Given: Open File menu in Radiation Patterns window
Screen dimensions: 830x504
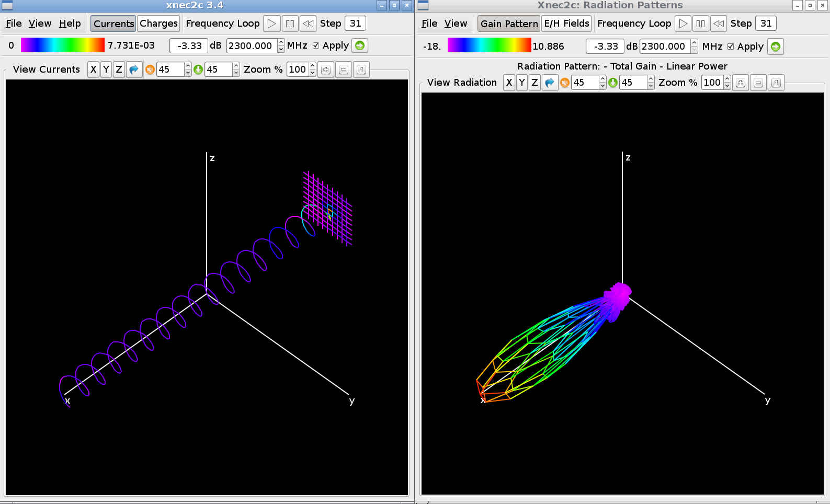Looking at the screenshot, I should pyautogui.click(x=429, y=24).
